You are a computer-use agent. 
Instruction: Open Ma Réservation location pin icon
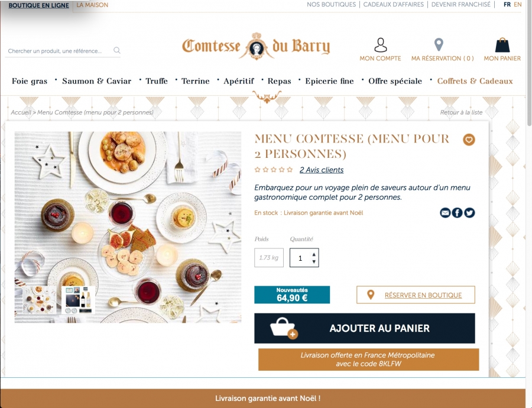(x=439, y=45)
